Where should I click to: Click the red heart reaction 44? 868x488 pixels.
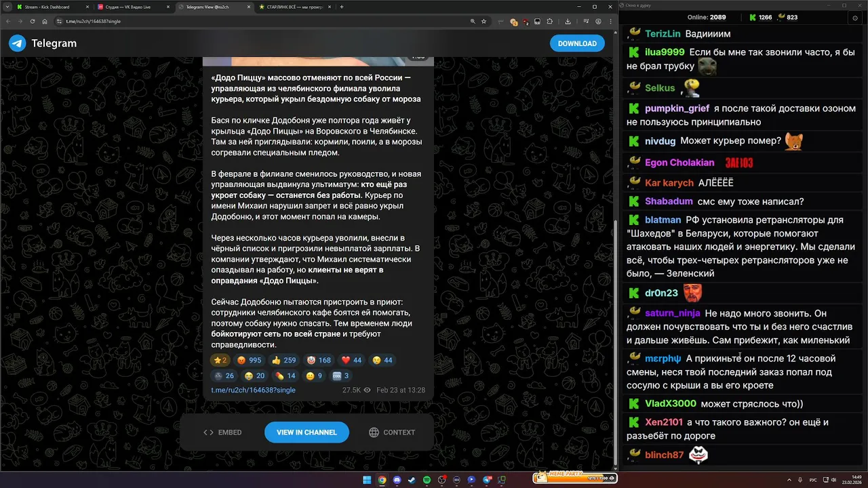[x=351, y=361]
